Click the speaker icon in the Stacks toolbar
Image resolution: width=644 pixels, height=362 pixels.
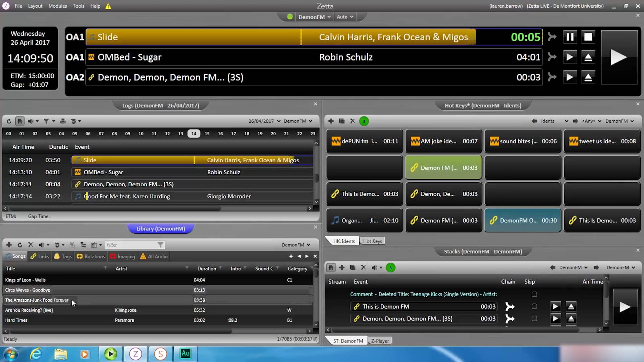[375, 267]
